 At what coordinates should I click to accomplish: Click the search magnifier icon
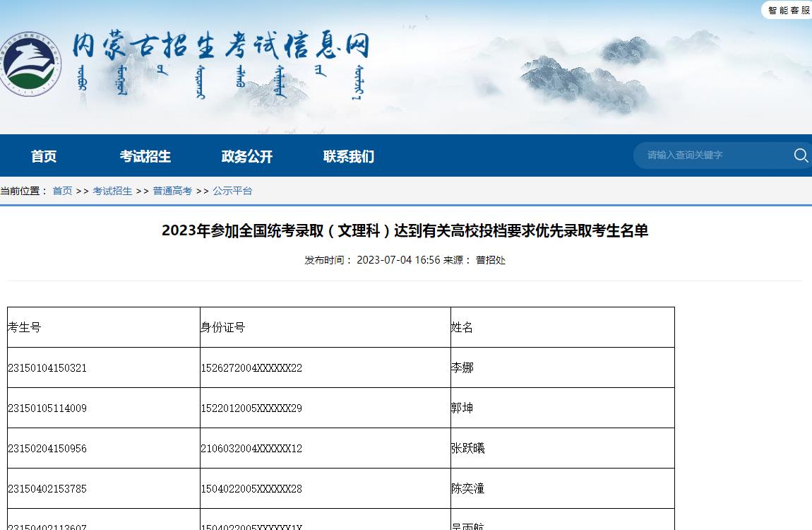pos(801,155)
